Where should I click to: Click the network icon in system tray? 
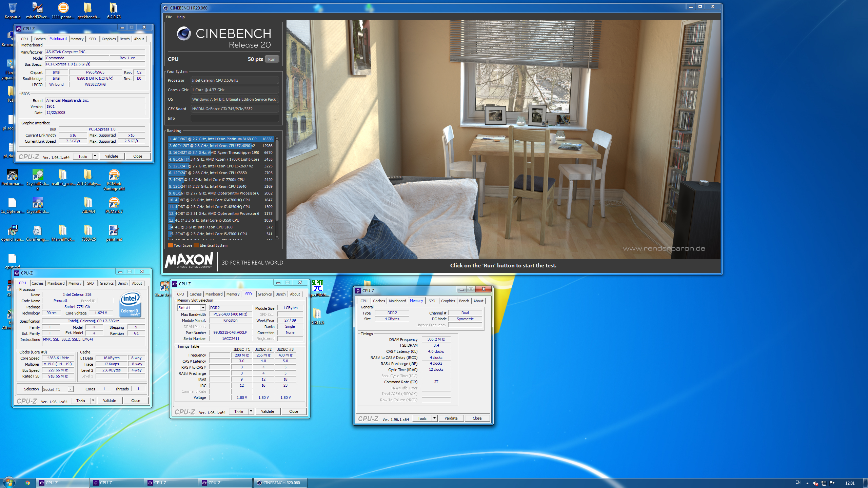(824, 483)
